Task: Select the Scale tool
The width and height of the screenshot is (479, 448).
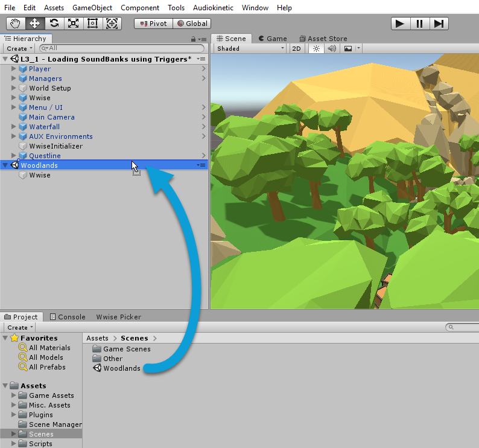Action: 74,24
